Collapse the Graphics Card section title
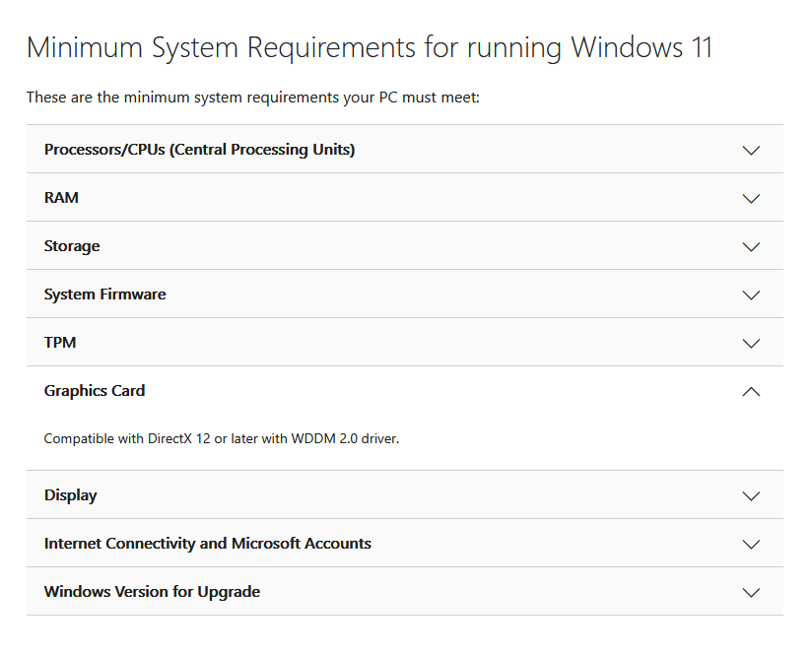 pos(95,391)
